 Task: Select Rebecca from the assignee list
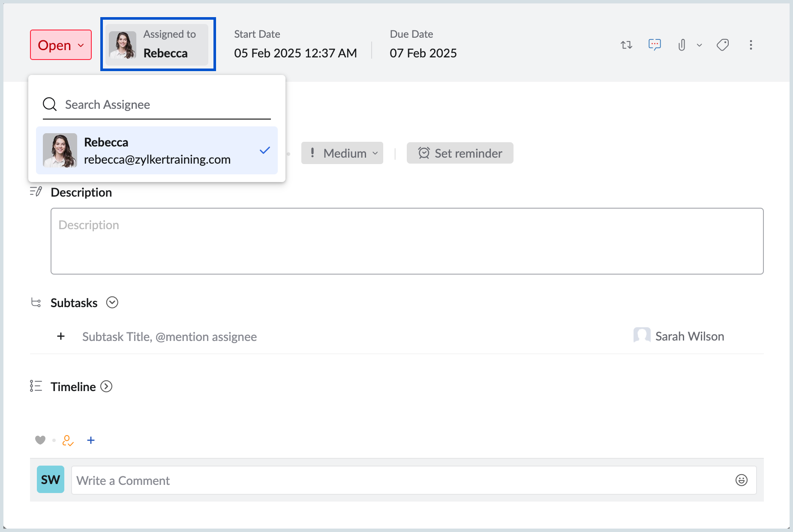tap(157, 150)
